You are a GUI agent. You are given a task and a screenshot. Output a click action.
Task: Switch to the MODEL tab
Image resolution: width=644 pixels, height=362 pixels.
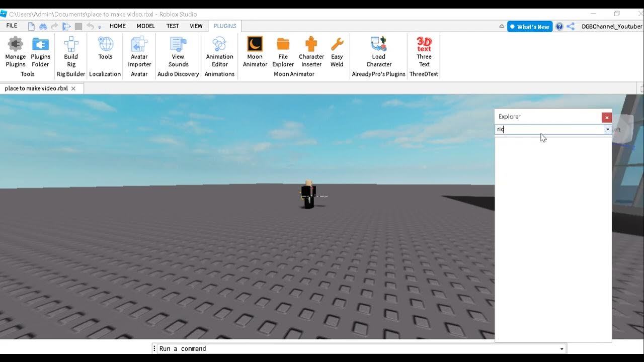click(x=146, y=26)
